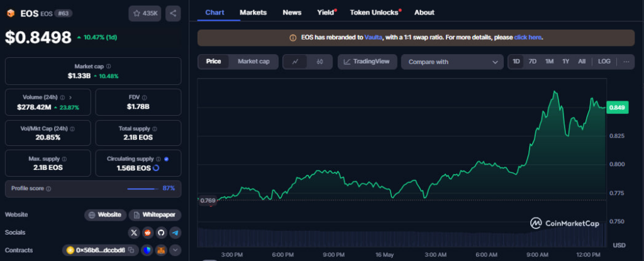Toggle LOG scale on the chart

[604, 62]
